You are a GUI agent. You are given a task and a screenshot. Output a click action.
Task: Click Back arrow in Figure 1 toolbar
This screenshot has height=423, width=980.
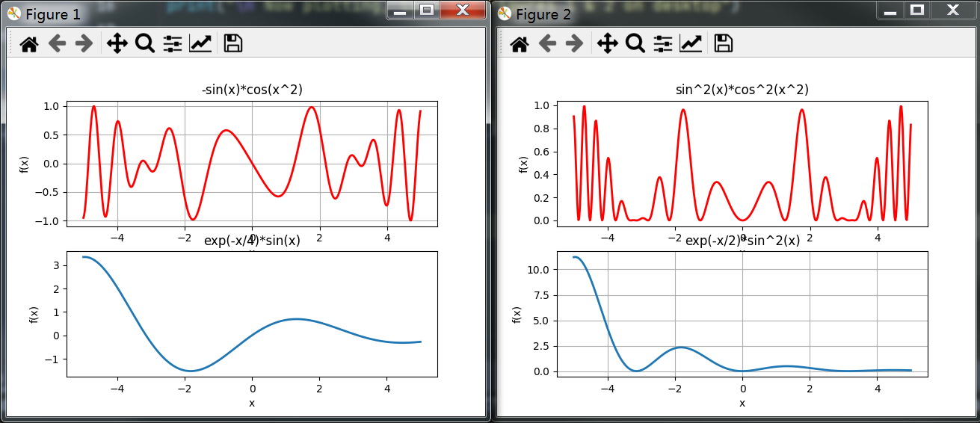click(58, 44)
